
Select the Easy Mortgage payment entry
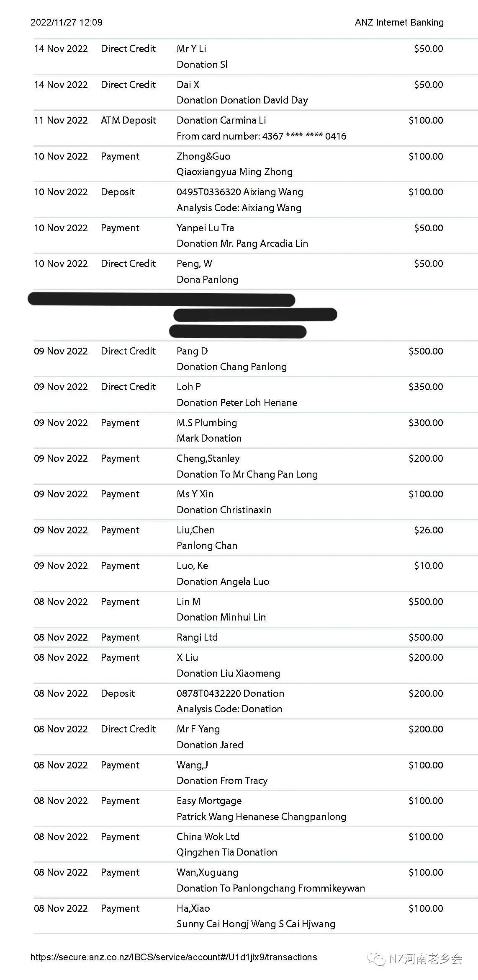point(255,809)
